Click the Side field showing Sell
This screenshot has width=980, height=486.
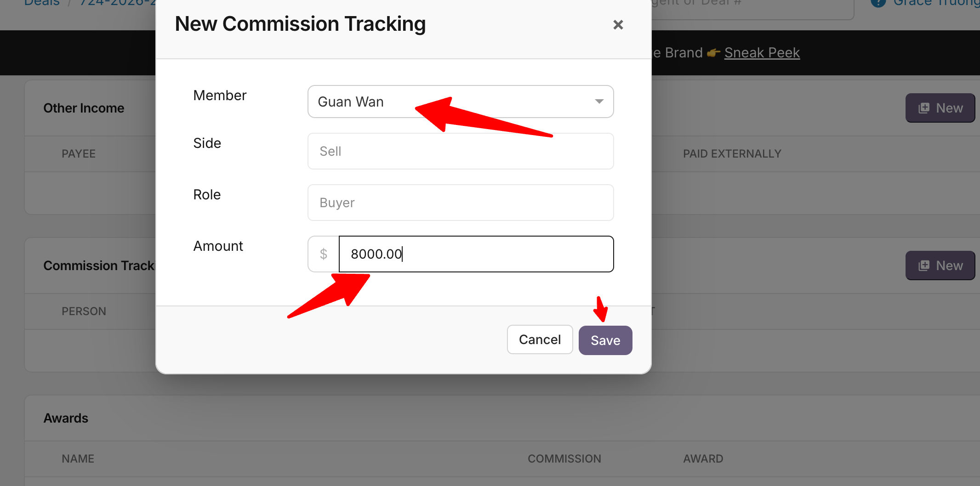pyautogui.click(x=460, y=151)
